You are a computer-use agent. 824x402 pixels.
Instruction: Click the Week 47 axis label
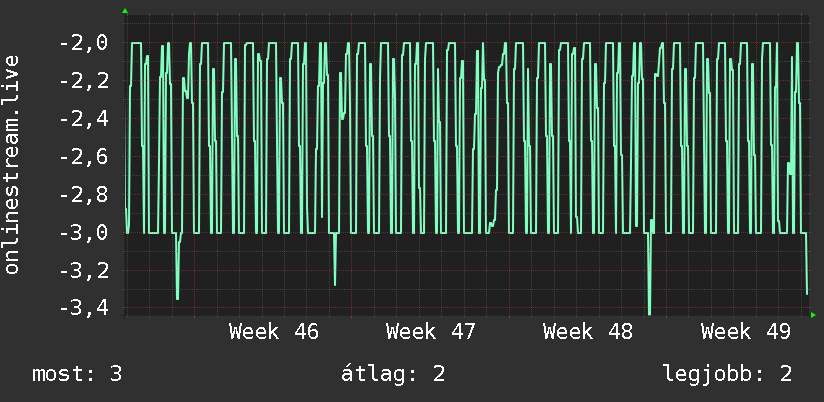point(431,332)
